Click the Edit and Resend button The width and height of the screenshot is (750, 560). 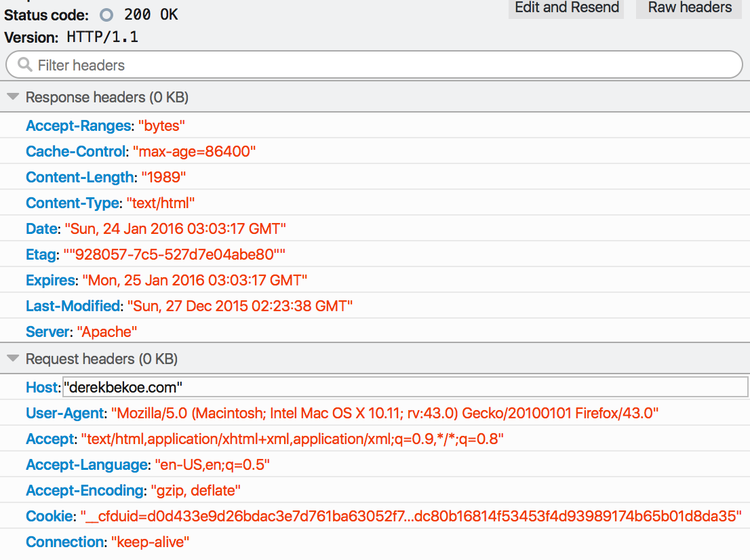pyautogui.click(x=566, y=8)
